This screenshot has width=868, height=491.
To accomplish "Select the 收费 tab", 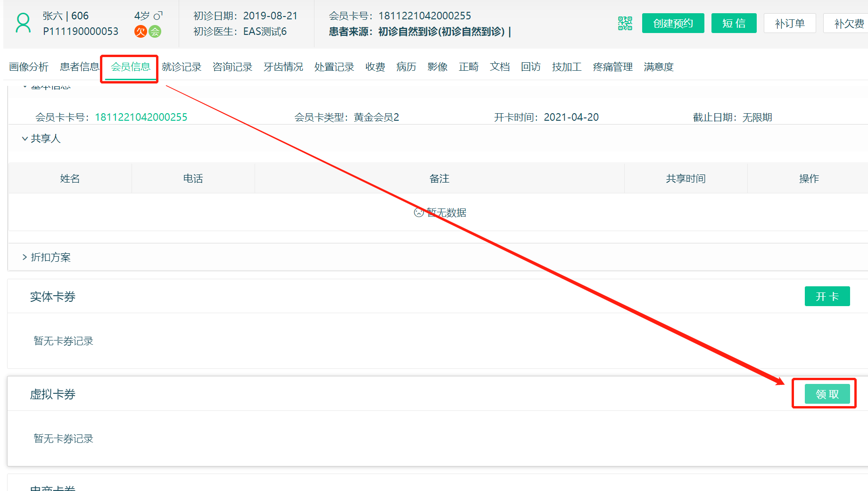I will [x=375, y=67].
